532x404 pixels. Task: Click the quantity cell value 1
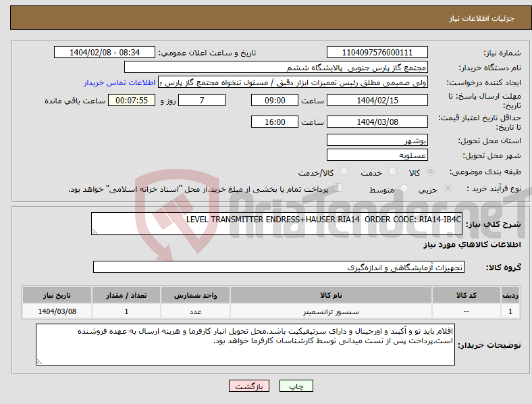click(126, 311)
